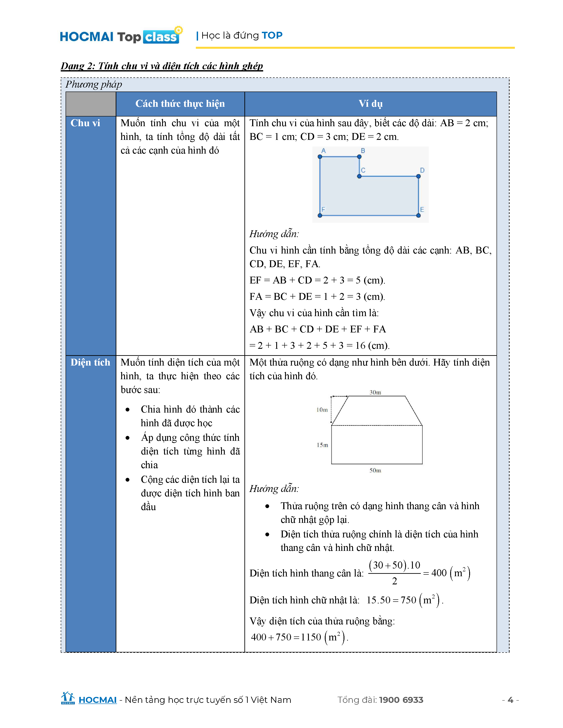Click point C in the L-shaped figure

359,176
